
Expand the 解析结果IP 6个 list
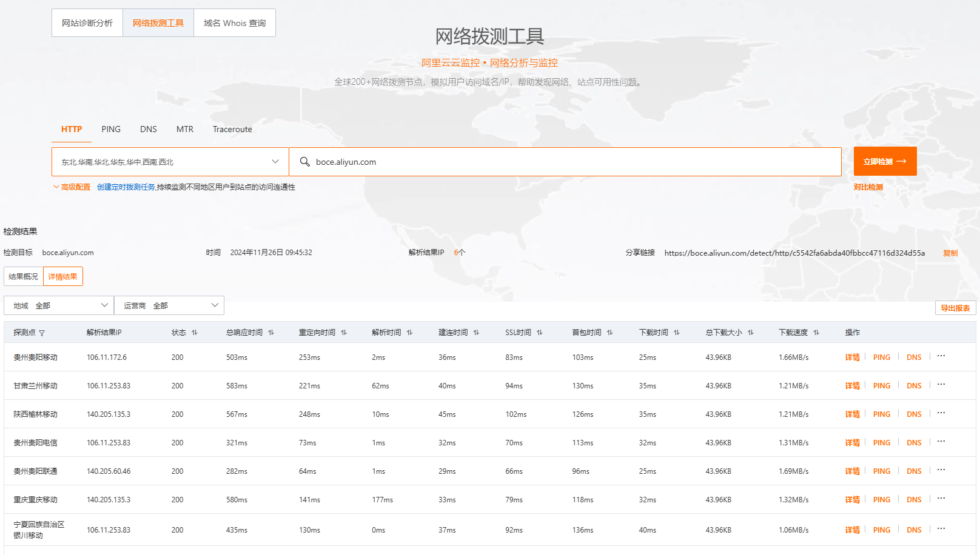coord(460,253)
